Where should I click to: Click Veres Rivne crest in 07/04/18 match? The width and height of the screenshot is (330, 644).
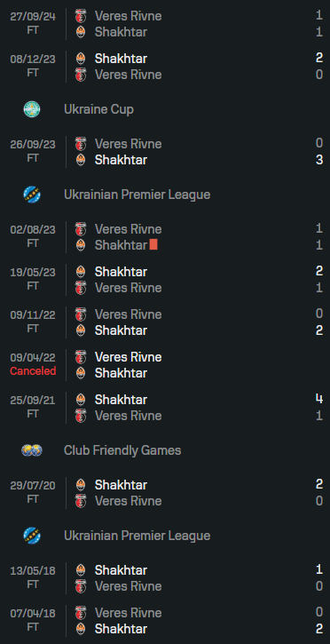[x=81, y=613]
